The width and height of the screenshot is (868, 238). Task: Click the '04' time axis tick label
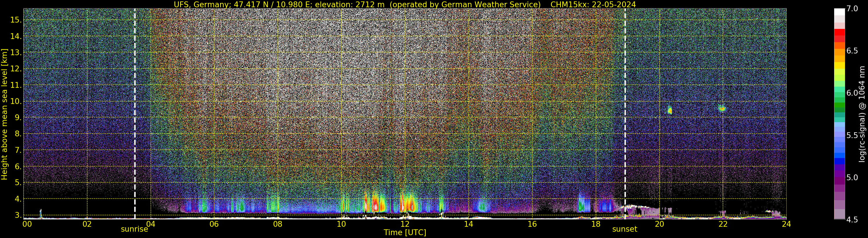[151, 224]
